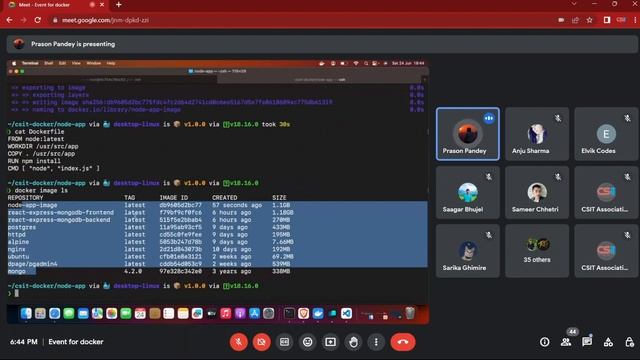Open the Activities panel

tap(608, 342)
